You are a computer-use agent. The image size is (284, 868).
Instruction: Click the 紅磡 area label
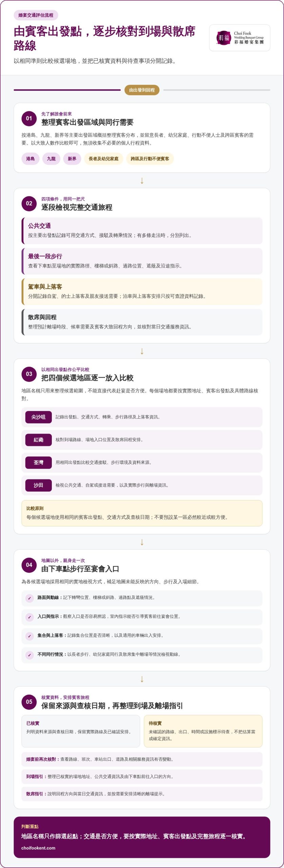38,440
